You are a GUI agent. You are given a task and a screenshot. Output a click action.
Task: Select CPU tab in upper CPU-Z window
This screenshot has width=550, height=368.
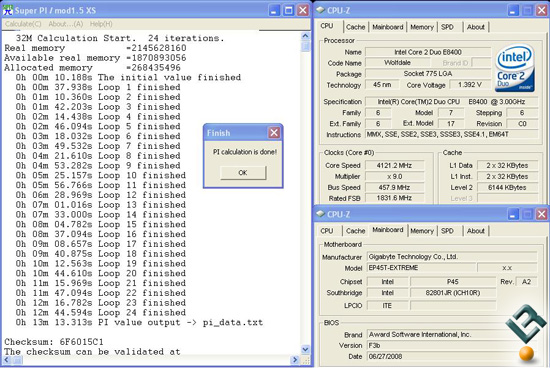[x=327, y=26]
